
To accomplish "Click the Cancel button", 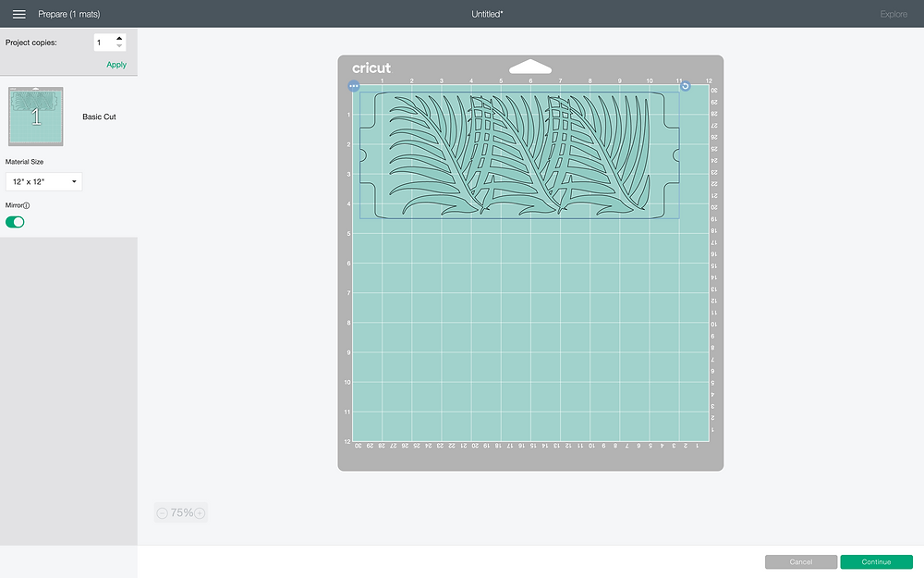I will 801,562.
